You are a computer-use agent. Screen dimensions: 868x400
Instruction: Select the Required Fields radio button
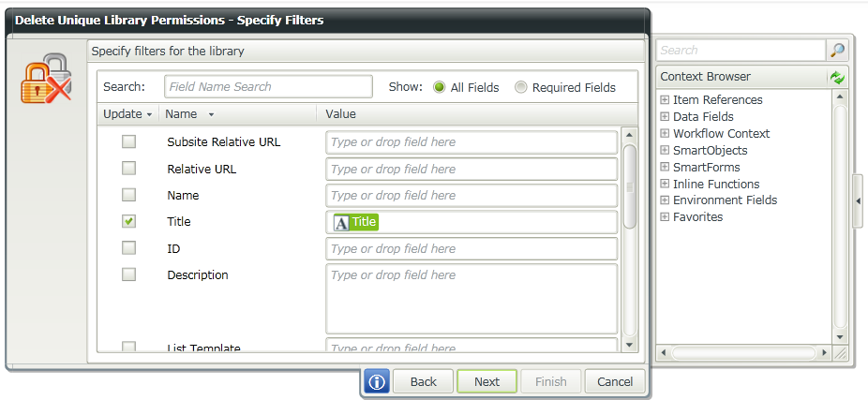tap(521, 87)
